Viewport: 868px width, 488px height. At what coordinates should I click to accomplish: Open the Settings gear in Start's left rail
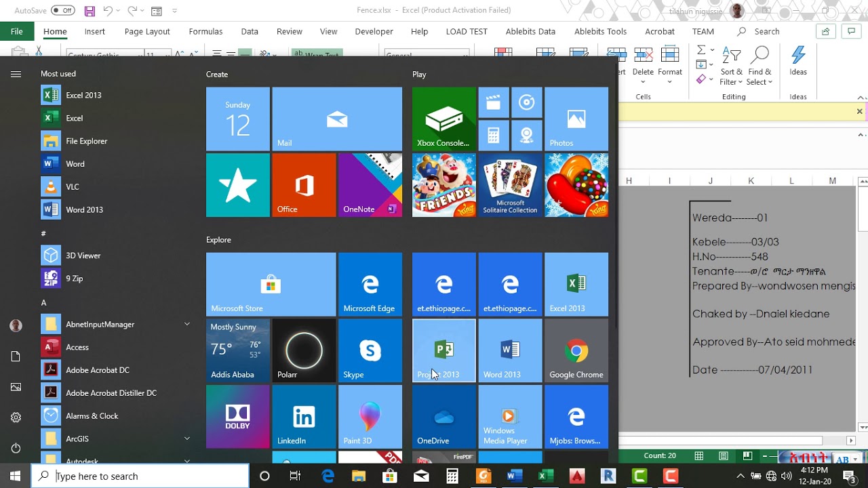click(x=16, y=418)
